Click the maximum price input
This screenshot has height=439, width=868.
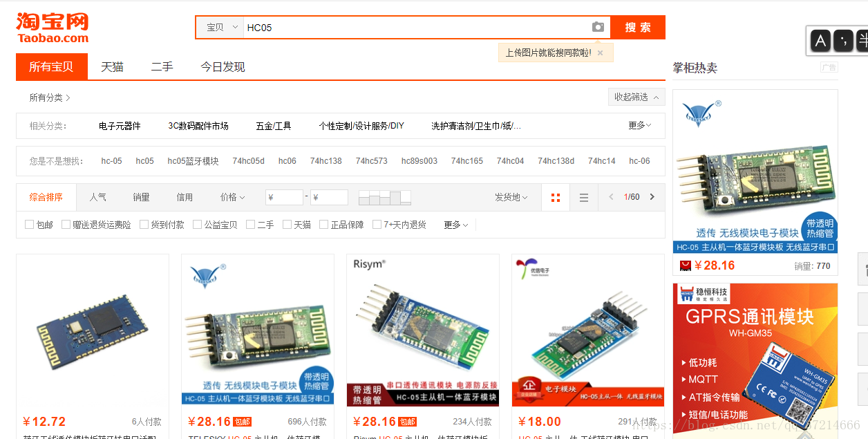(x=329, y=198)
